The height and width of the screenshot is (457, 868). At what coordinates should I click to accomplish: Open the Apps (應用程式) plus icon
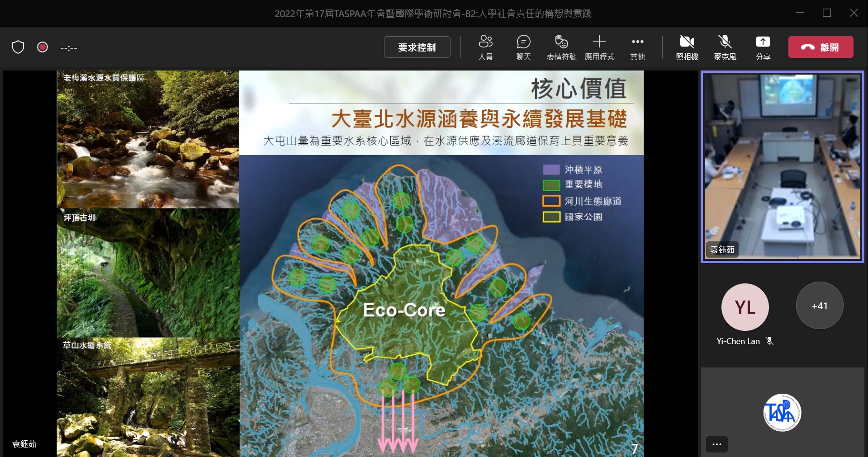pos(599,47)
